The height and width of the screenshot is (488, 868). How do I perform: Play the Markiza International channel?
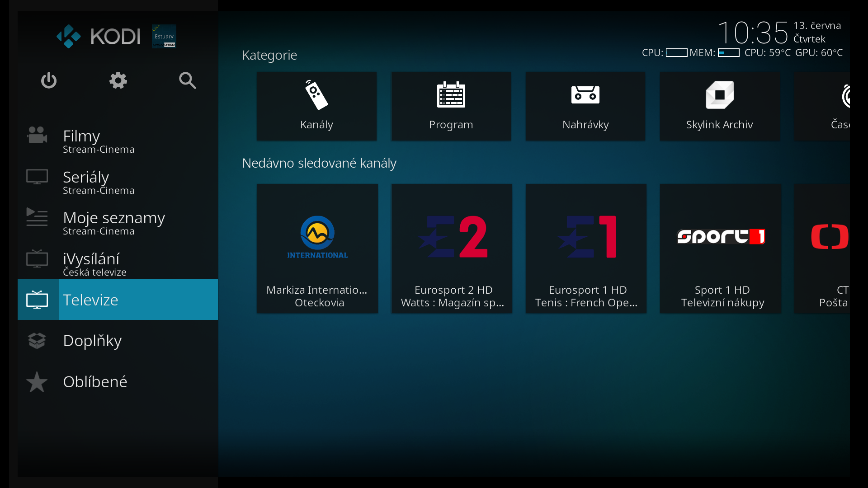(317, 249)
